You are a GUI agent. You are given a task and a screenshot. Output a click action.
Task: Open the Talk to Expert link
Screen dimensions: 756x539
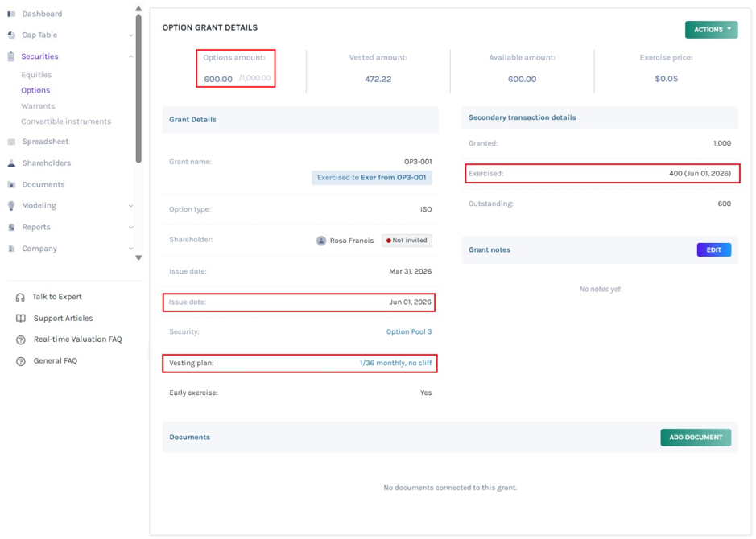(57, 297)
